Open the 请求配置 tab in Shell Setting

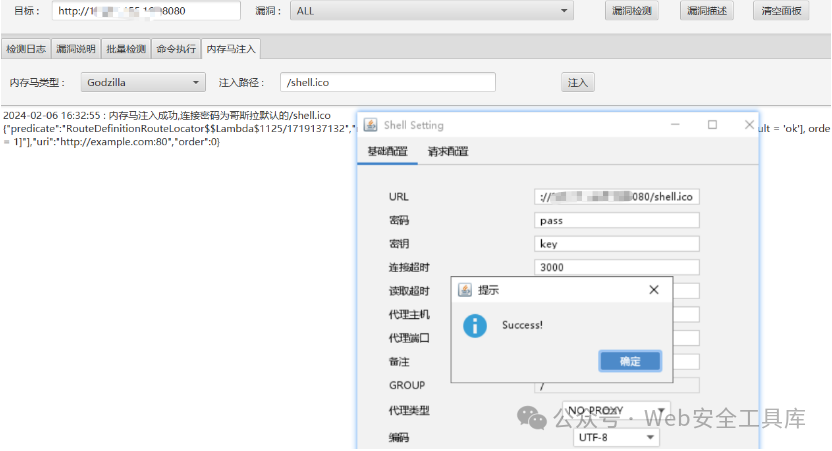[x=448, y=152]
